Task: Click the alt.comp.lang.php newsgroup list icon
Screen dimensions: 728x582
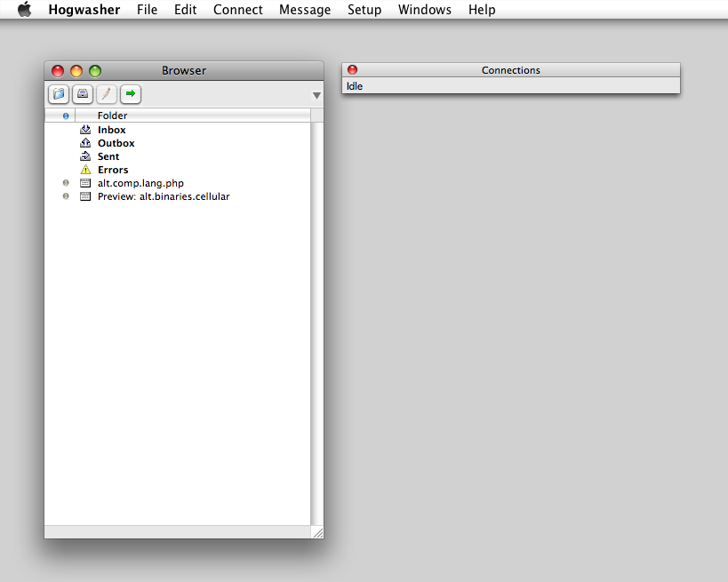Action: [85, 183]
